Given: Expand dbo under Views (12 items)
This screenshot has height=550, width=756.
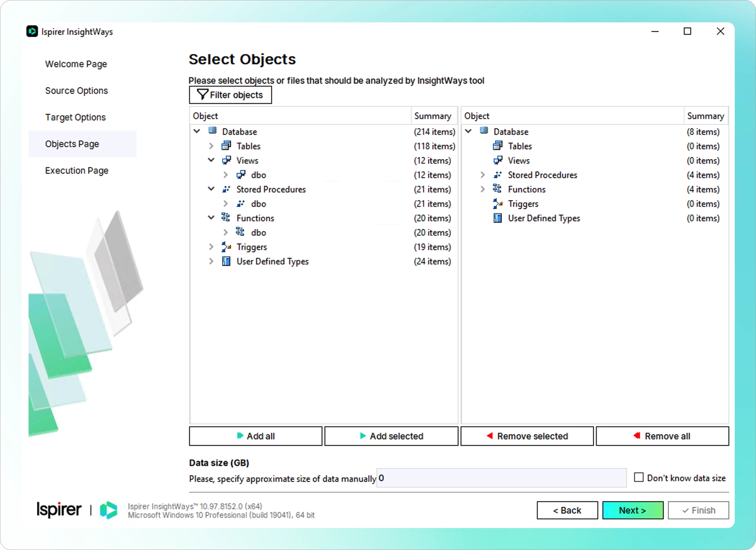Looking at the screenshot, I should point(226,174).
